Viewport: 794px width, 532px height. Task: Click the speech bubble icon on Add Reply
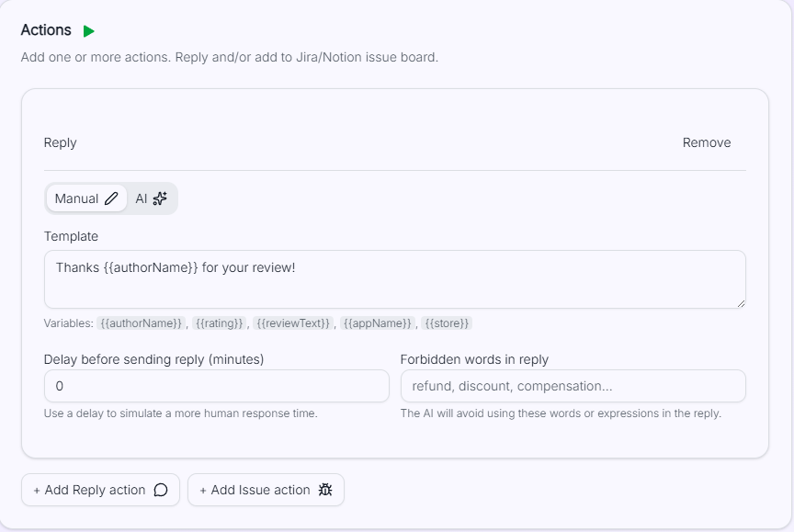click(x=161, y=490)
